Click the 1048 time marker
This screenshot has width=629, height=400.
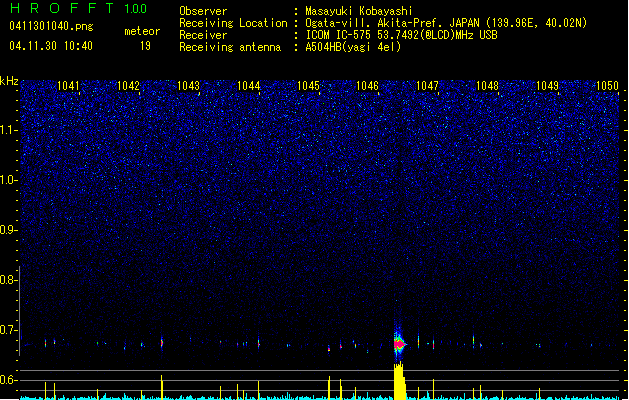pyautogui.click(x=487, y=86)
